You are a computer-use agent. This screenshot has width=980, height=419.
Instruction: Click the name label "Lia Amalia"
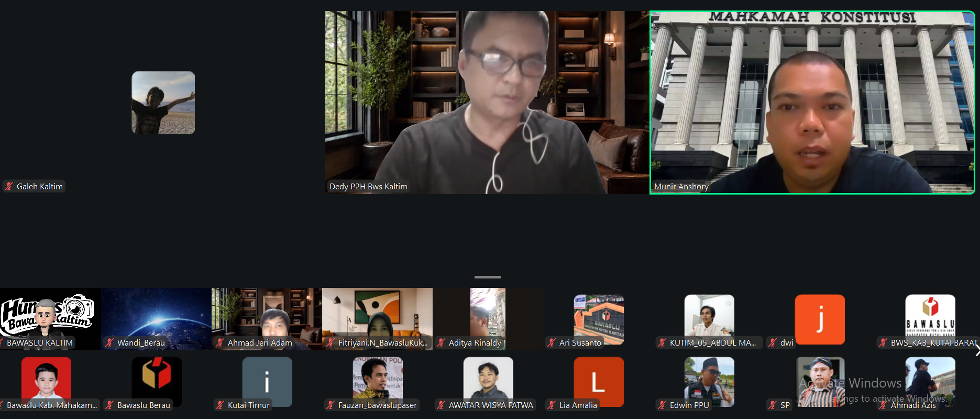(x=578, y=405)
